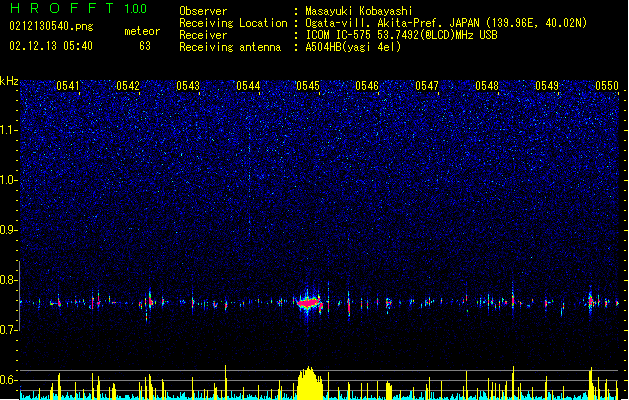Click observer name Masayuki Kobayashi
This screenshot has width=629, height=400.
tap(359, 11)
